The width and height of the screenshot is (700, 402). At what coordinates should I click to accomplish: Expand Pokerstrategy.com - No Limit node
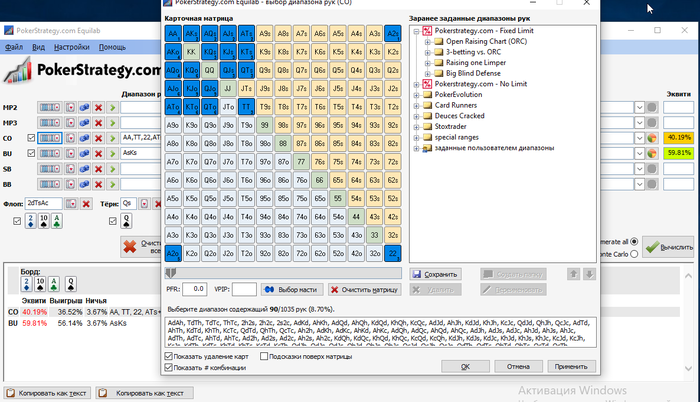click(x=416, y=84)
